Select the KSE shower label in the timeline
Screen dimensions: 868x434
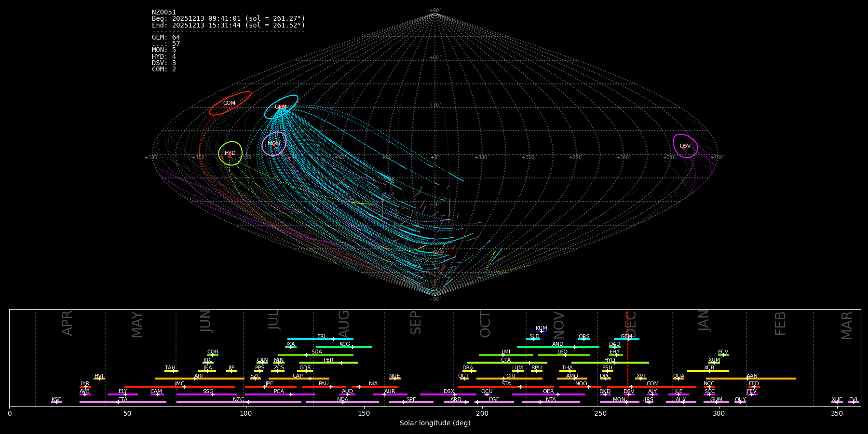point(56,400)
